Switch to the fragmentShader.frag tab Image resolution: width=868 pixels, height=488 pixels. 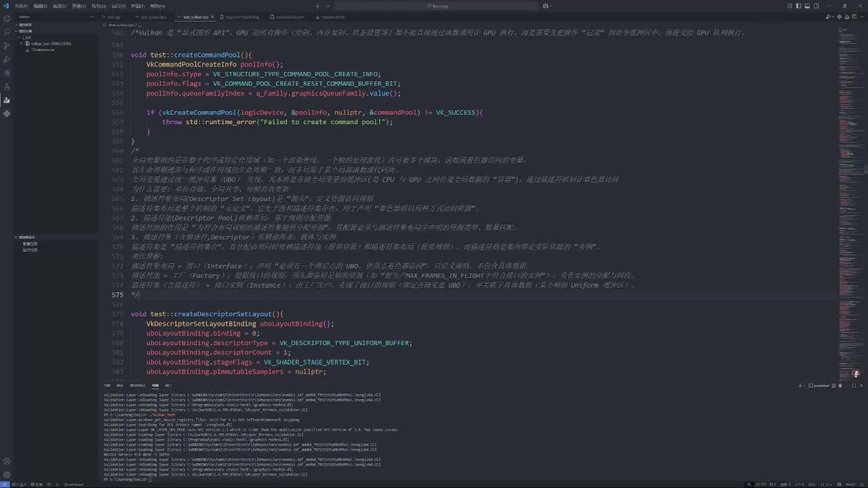(x=243, y=17)
